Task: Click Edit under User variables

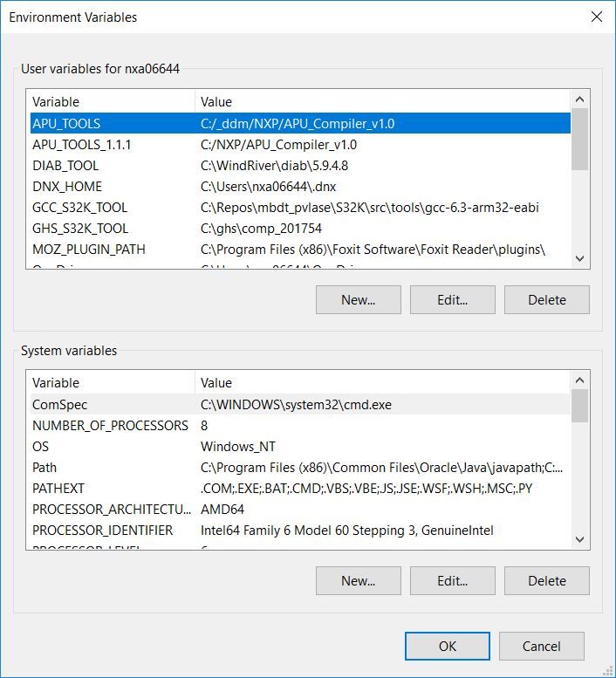Action: (452, 299)
